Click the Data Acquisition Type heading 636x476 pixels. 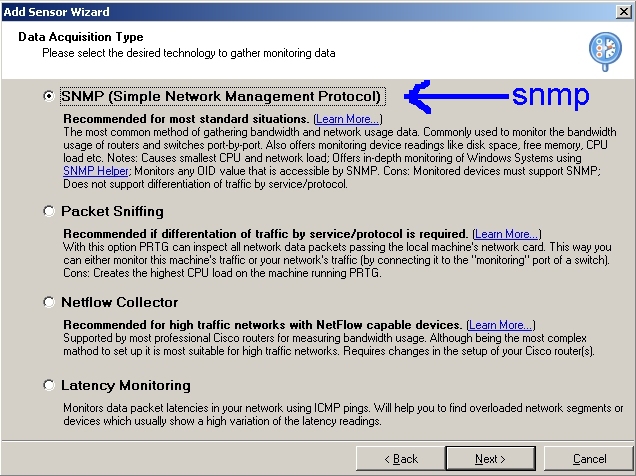coord(81,37)
